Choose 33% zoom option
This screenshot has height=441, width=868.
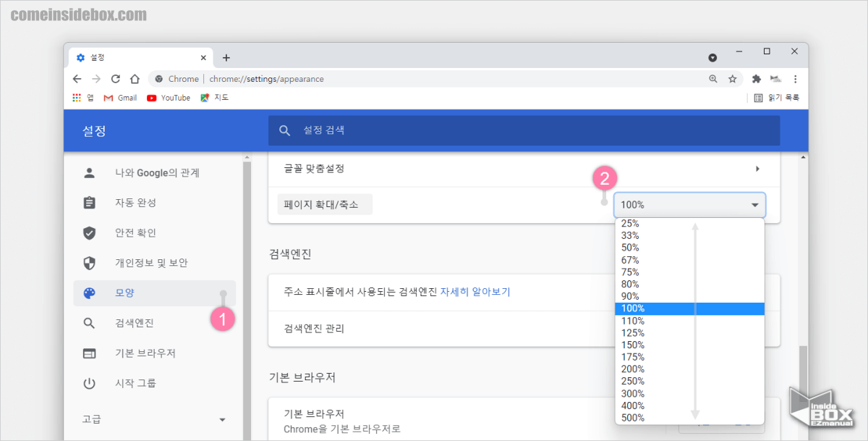coord(689,236)
